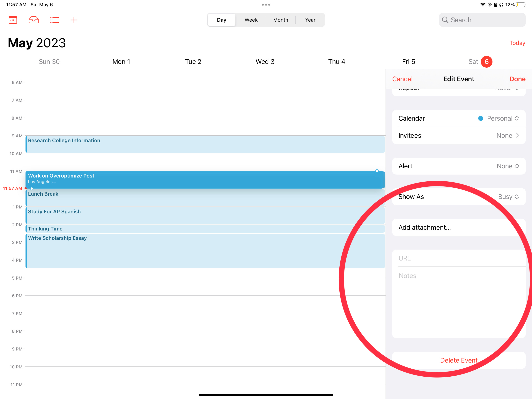Open the three-dot multitasking menu
Screen dimensions: 532x399
coord(266,4)
